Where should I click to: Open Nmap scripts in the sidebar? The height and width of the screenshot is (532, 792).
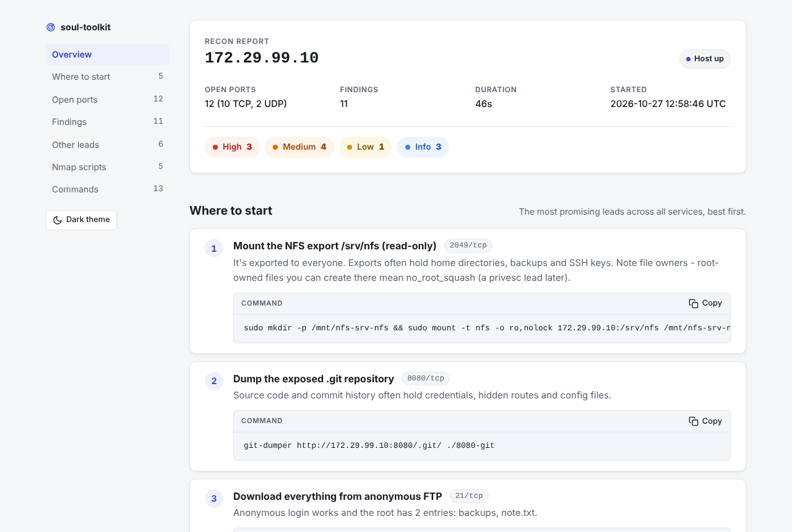108,167
